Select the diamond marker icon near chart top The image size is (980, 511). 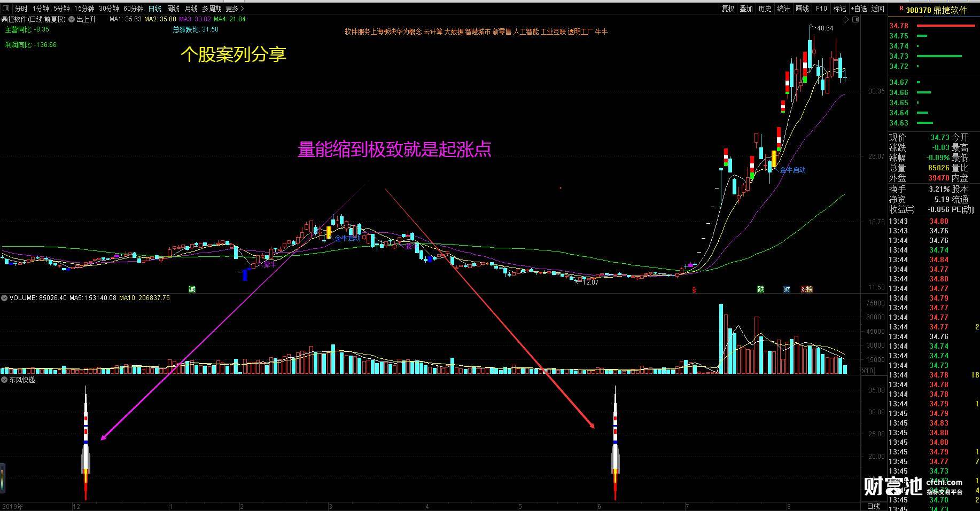(x=845, y=20)
